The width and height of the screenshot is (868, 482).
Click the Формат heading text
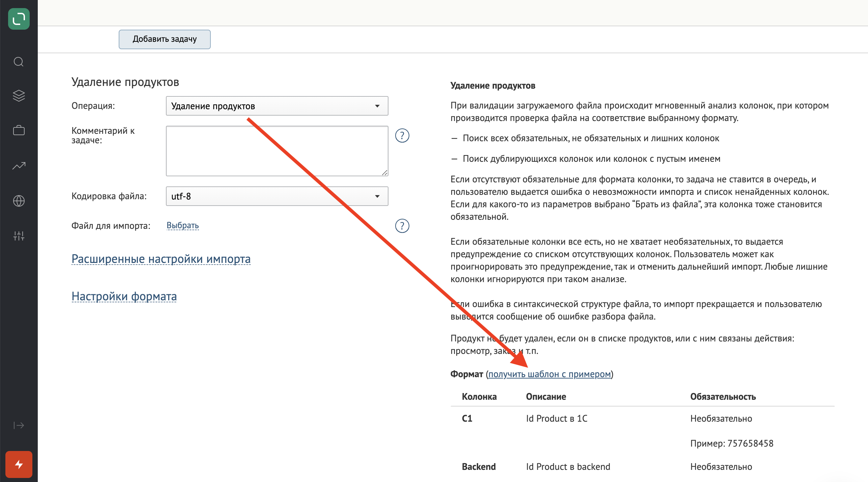pos(467,374)
